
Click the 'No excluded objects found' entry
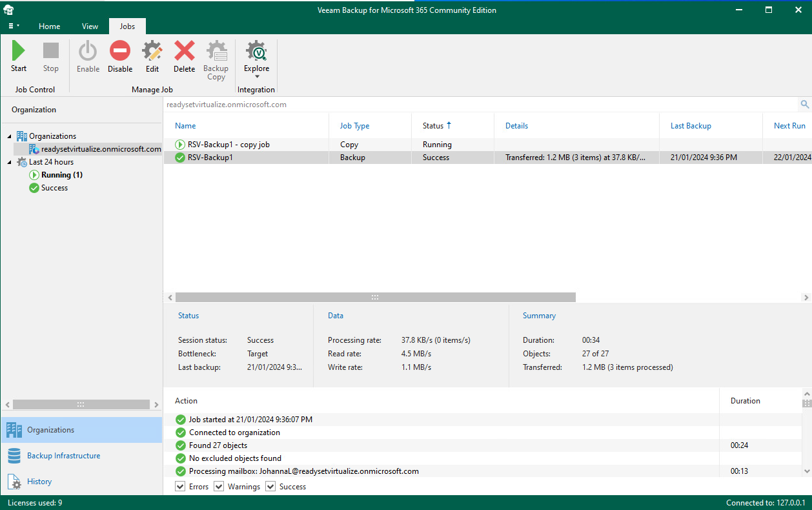pyautogui.click(x=235, y=458)
